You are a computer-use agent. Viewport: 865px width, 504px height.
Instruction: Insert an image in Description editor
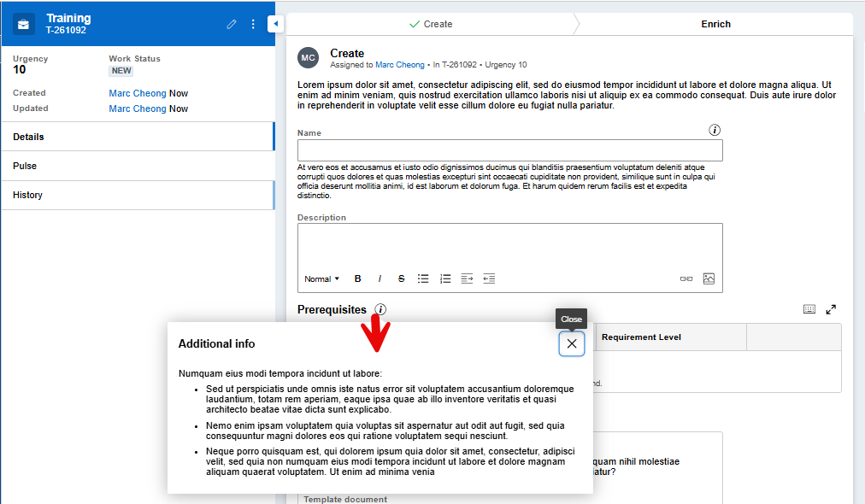point(709,278)
